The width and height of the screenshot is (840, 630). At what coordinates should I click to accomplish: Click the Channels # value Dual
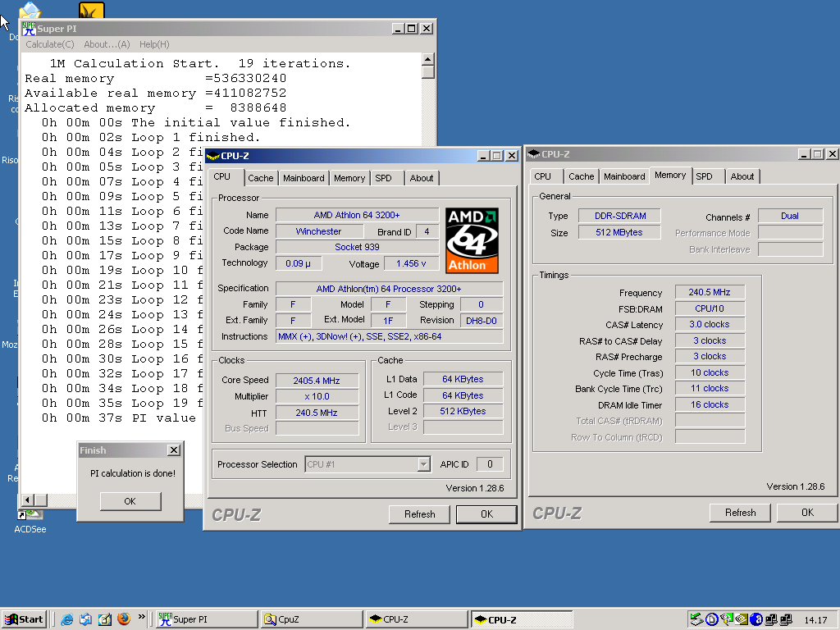click(790, 216)
